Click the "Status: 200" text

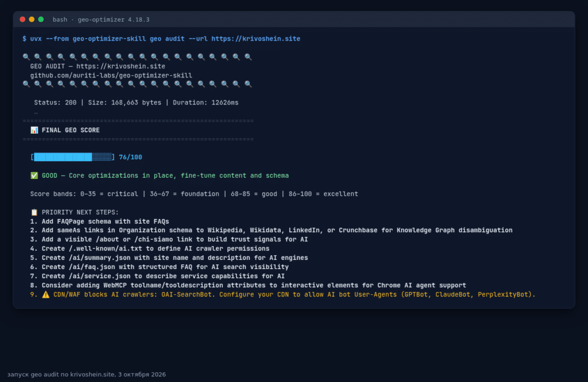55,103
